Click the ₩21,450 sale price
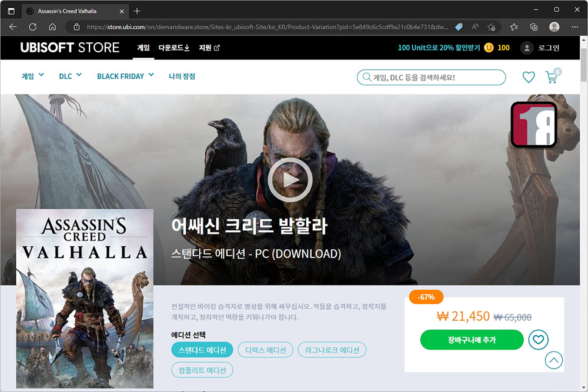The width and height of the screenshot is (588, 392). 463,316
